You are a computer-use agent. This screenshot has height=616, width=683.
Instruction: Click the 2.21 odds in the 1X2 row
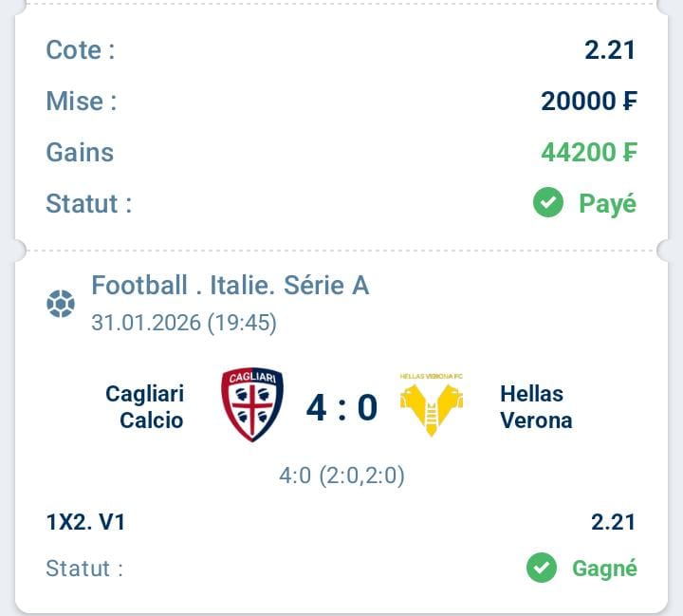[x=613, y=521]
